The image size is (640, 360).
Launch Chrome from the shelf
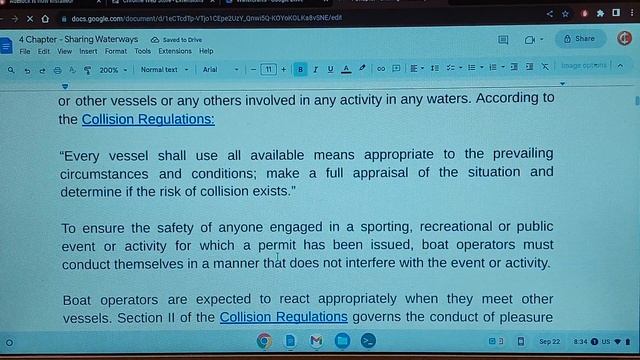point(264,341)
